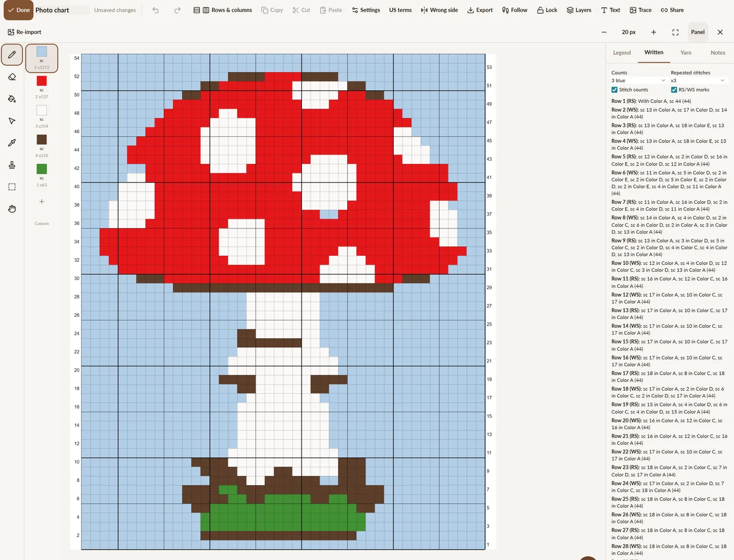Select the hand pan tool

[12, 209]
